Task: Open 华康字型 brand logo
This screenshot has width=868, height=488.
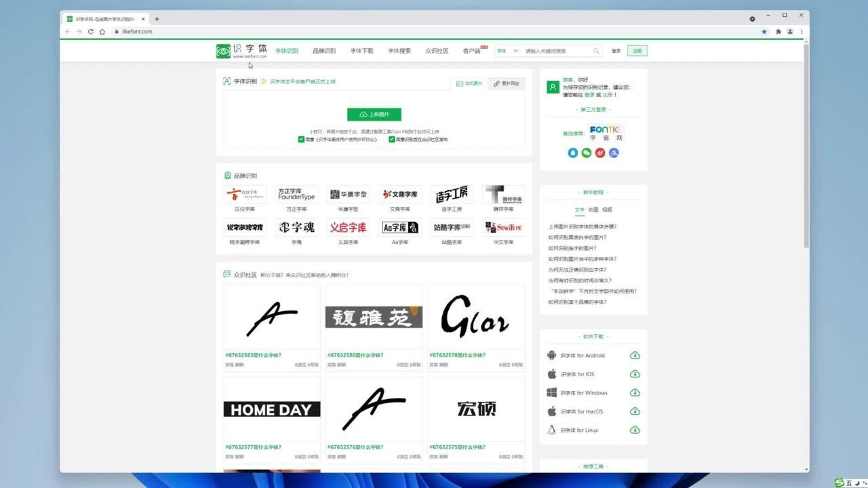Action: [x=348, y=195]
